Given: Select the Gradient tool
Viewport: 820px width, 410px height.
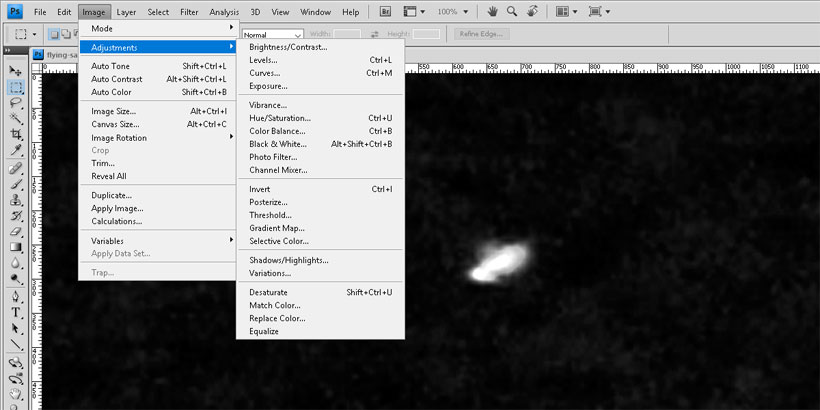Looking at the screenshot, I should point(16,247).
